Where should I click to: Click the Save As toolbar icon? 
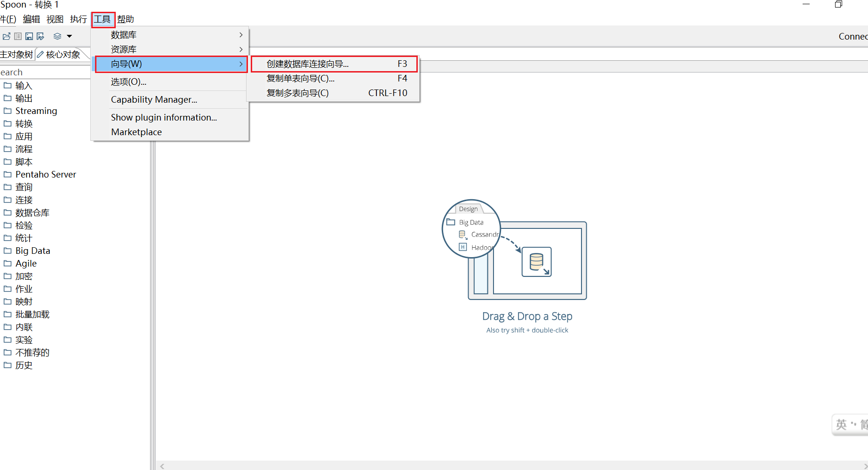click(40, 36)
